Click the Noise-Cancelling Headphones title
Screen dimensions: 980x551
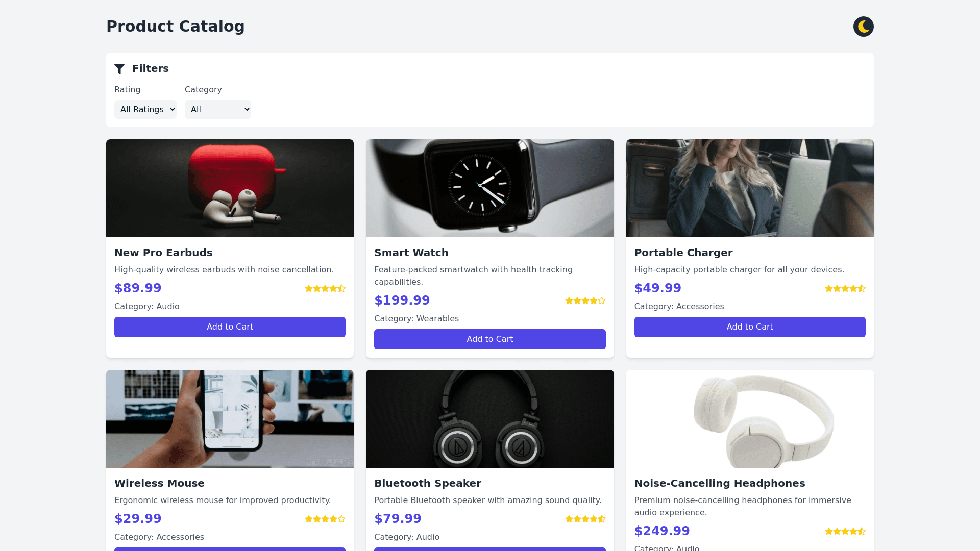(720, 483)
